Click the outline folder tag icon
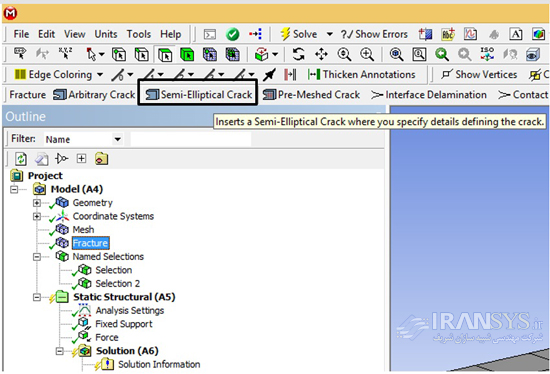The width and height of the screenshot is (550, 374). click(x=101, y=159)
